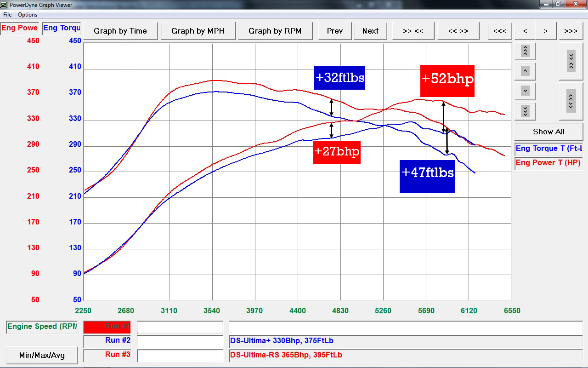
Task: Switch to Graph by RPM
Action: pos(275,31)
